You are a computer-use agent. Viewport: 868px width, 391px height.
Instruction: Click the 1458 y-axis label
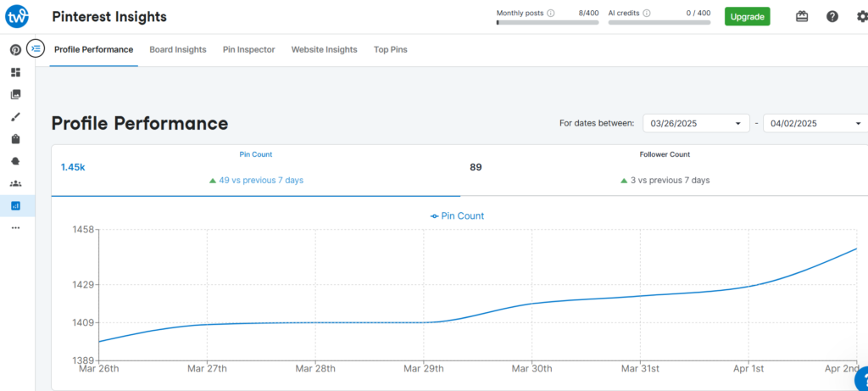coord(83,229)
